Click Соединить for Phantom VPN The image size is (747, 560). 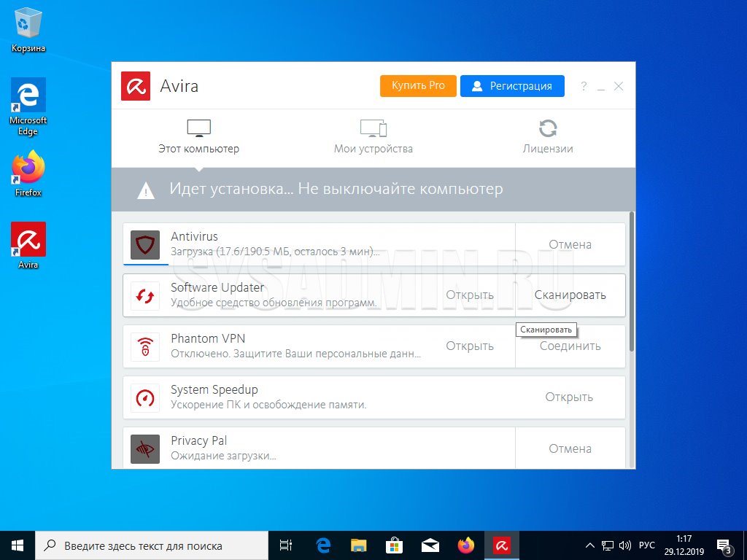[570, 346]
